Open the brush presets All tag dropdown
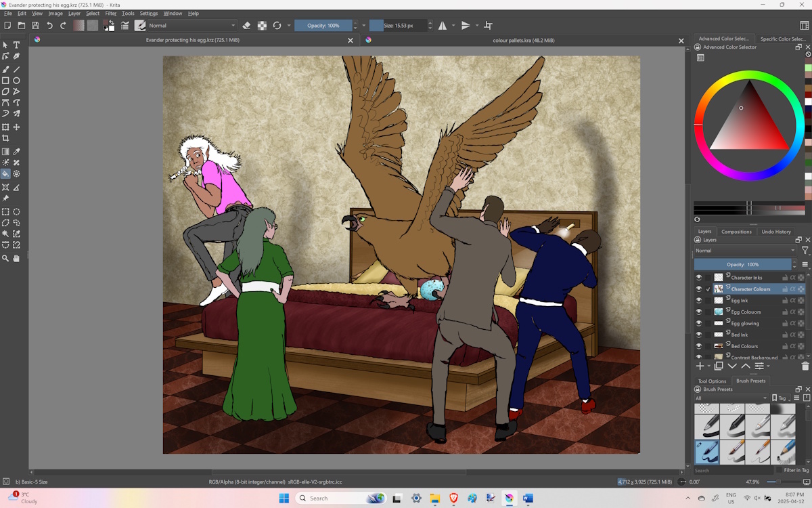Screen dimensions: 812x508 pyautogui.click(x=731, y=398)
